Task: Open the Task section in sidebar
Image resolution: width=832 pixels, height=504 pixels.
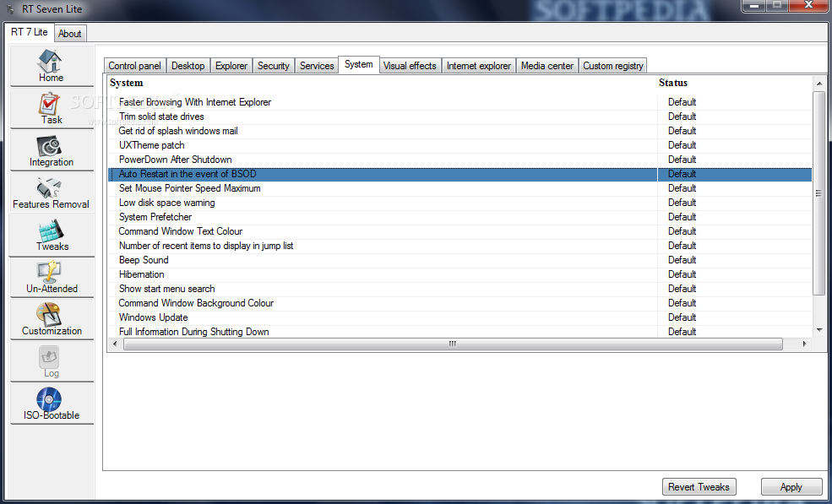Action: pyautogui.click(x=52, y=108)
